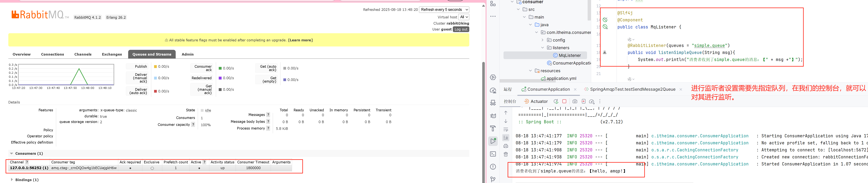Open the Services tool window icon
Viewport: 868px width, 183px height.
pos(493,77)
